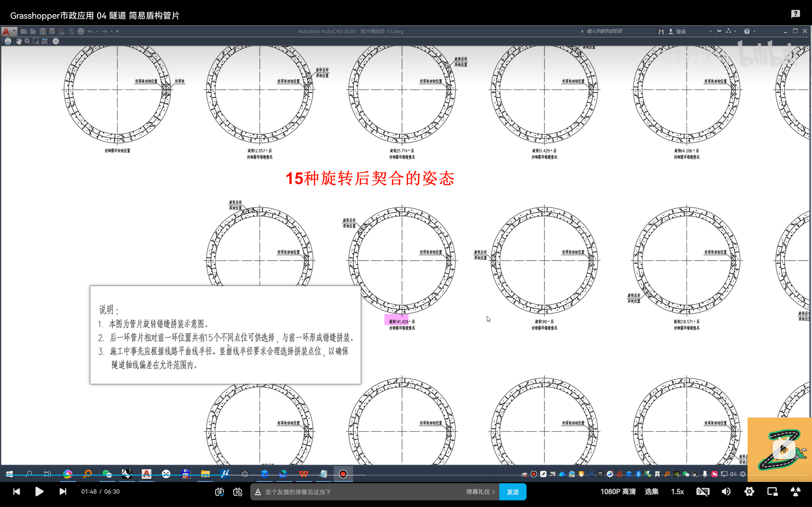The width and height of the screenshot is (812, 507).
Task: Click the Plot printer icon in preview toolbar
Action: [x=8, y=41]
